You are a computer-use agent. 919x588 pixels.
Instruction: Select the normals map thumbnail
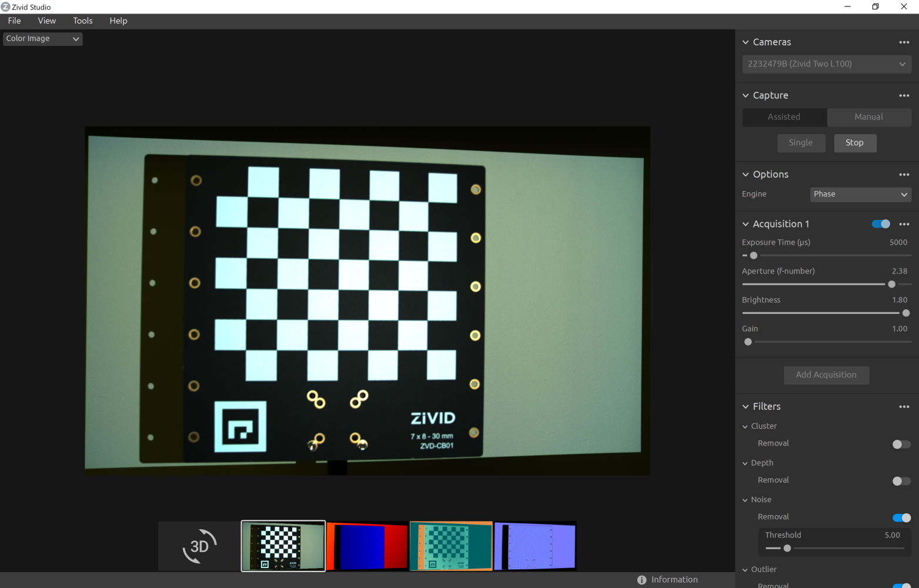[x=534, y=546]
